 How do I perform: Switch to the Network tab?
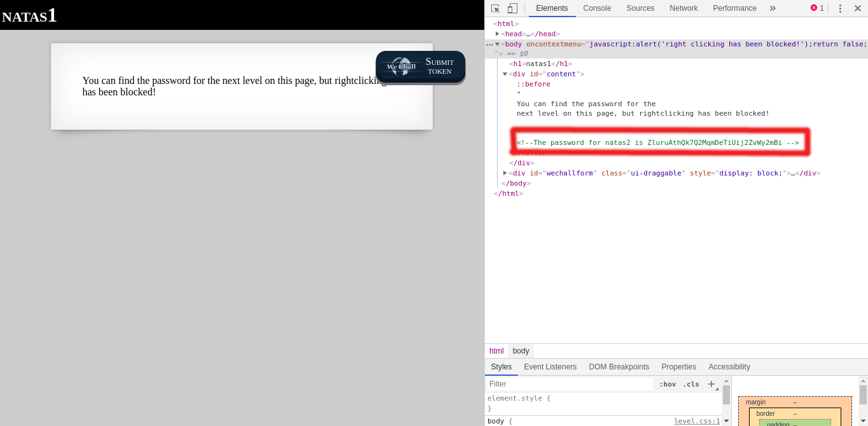point(683,8)
